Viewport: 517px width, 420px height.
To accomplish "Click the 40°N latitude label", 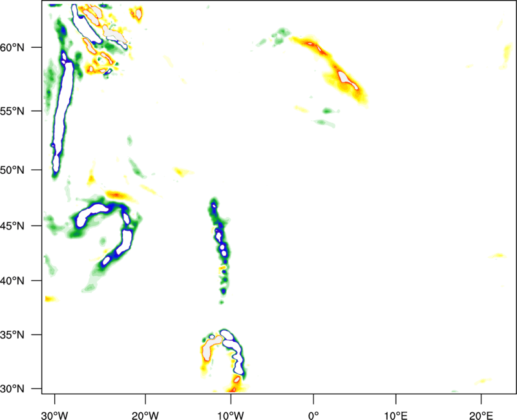I will pyautogui.click(x=12, y=280).
